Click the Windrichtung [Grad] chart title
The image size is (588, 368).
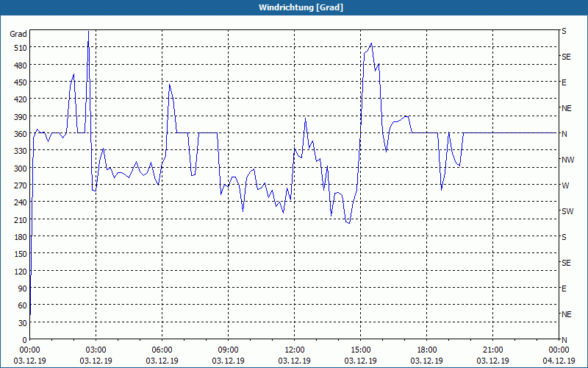tap(301, 7)
